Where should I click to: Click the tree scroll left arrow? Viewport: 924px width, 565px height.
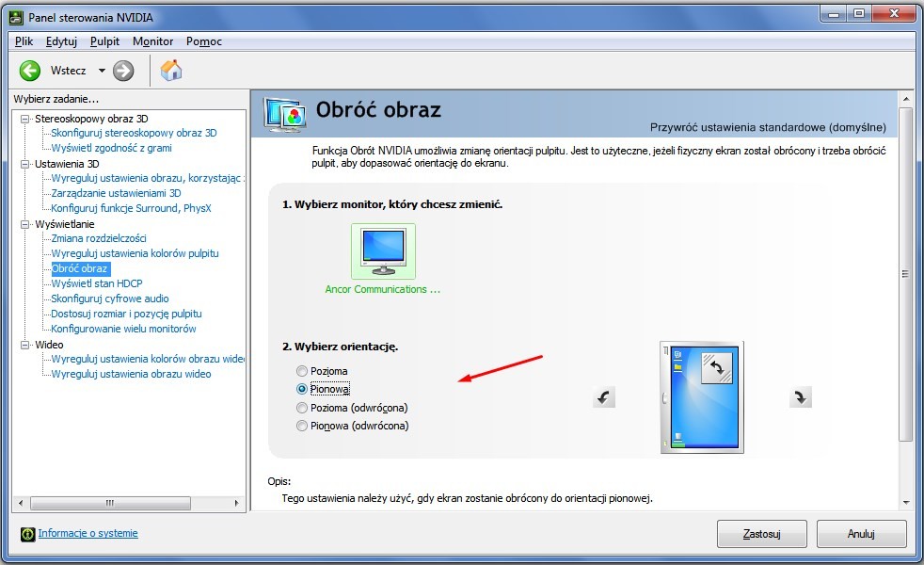pyautogui.click(x=21, y=503)
